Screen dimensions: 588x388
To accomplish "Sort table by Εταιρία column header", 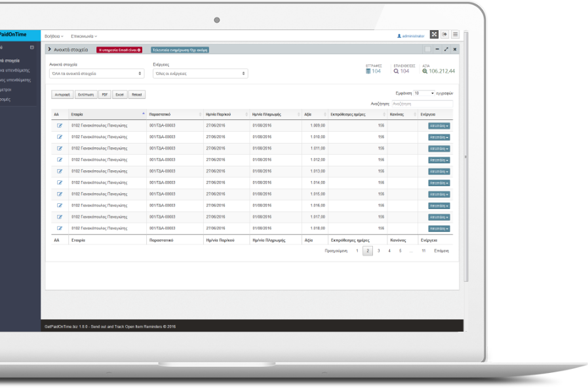I will [x=105, y=114].
